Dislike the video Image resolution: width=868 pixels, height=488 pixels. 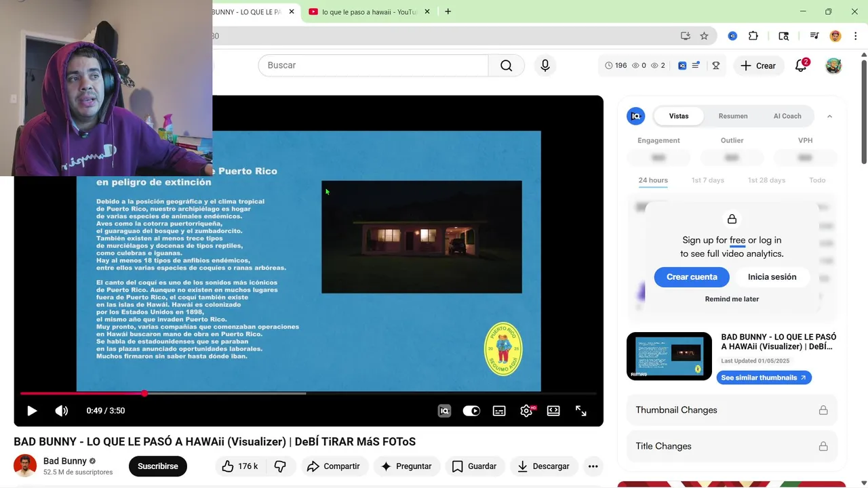click(280, 466)
